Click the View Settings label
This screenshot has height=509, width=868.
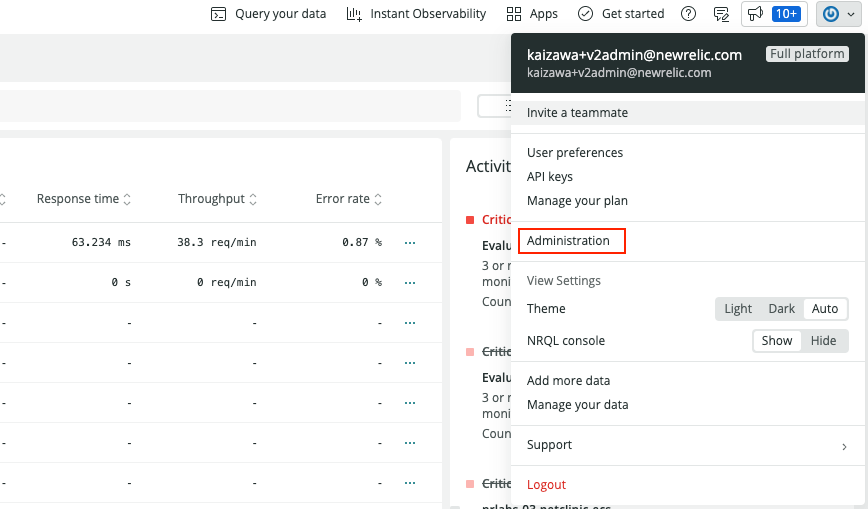[564, 281]
